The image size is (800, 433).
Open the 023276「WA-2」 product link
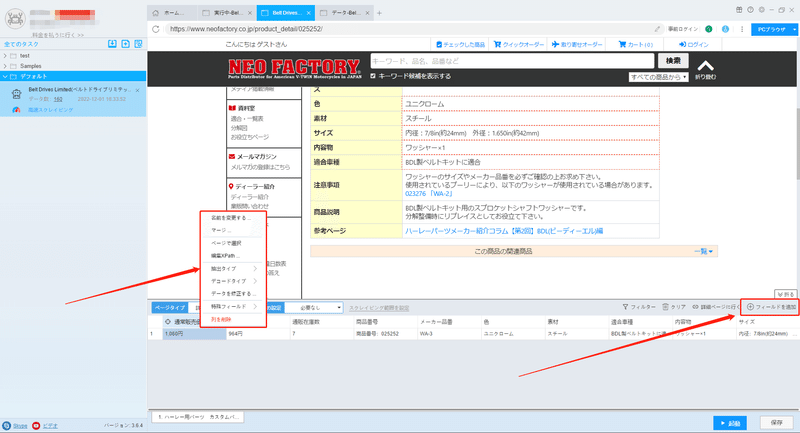[429, 194]
